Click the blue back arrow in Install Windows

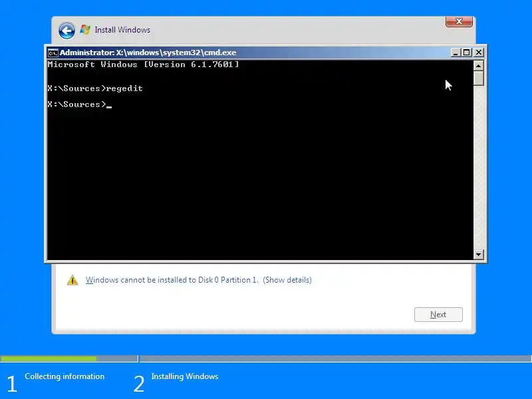tap(67, 31)
